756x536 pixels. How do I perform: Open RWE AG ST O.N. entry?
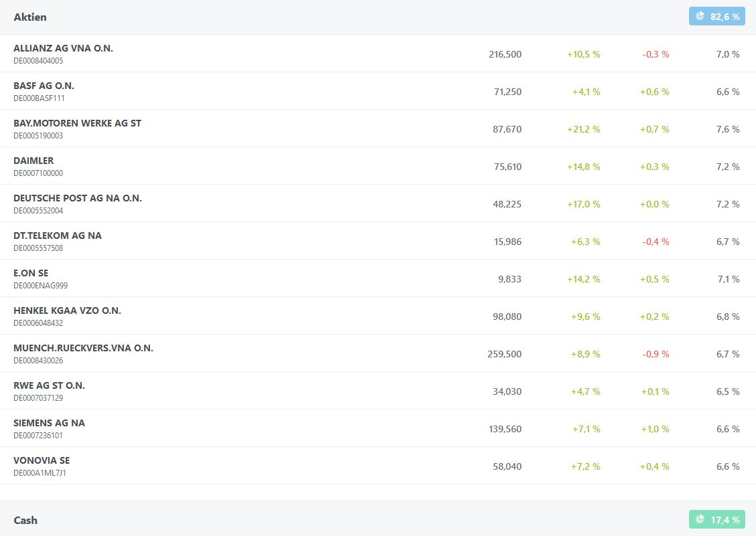(49, 385)
